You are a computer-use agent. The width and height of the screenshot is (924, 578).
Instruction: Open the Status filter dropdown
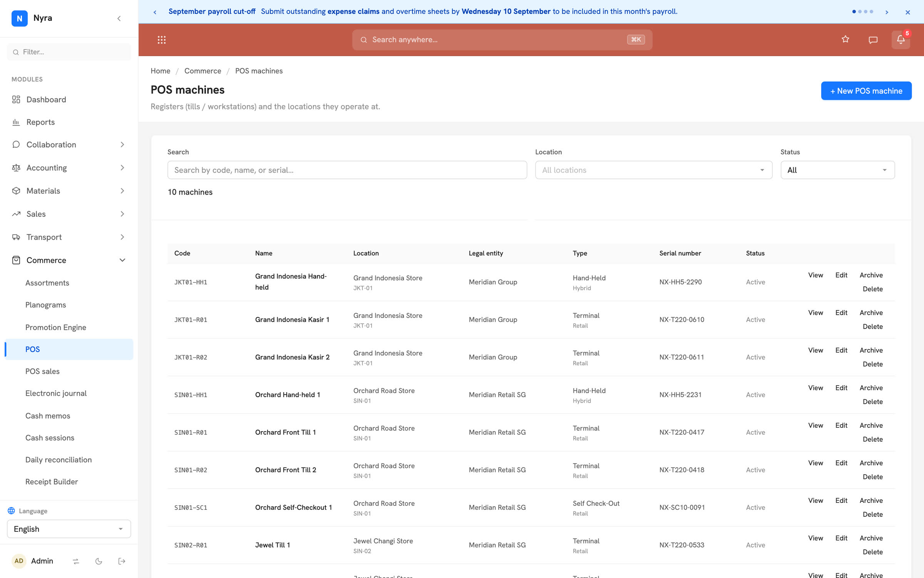pos(837,170)
